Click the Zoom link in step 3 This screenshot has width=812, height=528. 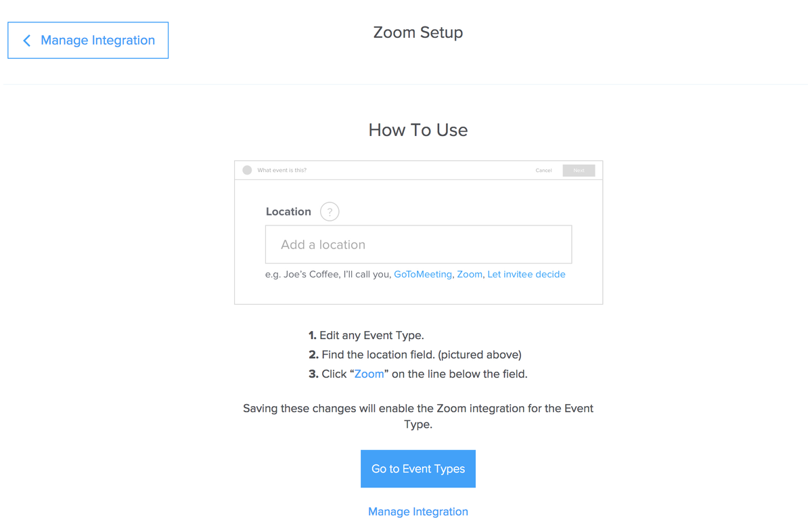point(369,374)
